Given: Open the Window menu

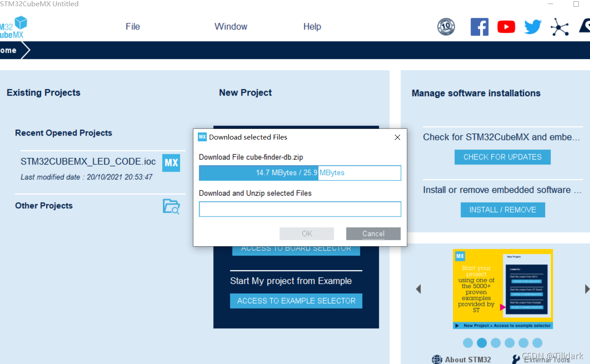Looking at the screenshot, I should point(231,27).
